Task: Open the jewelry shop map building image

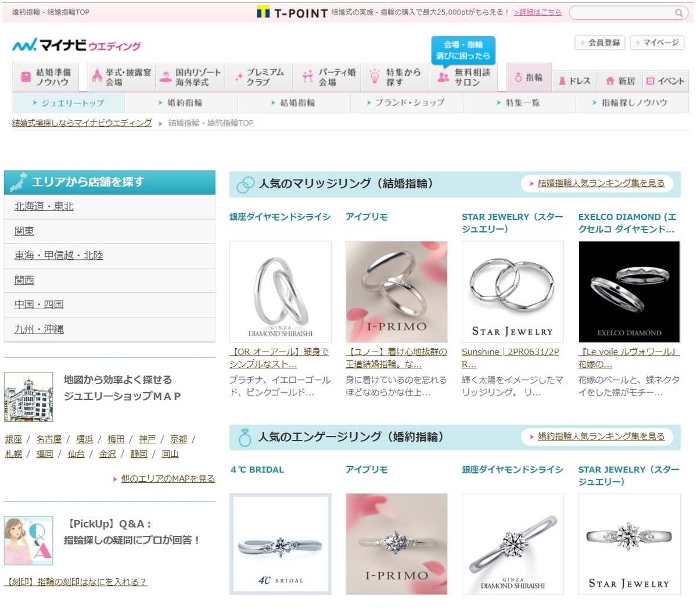Action: coord(28,397)
